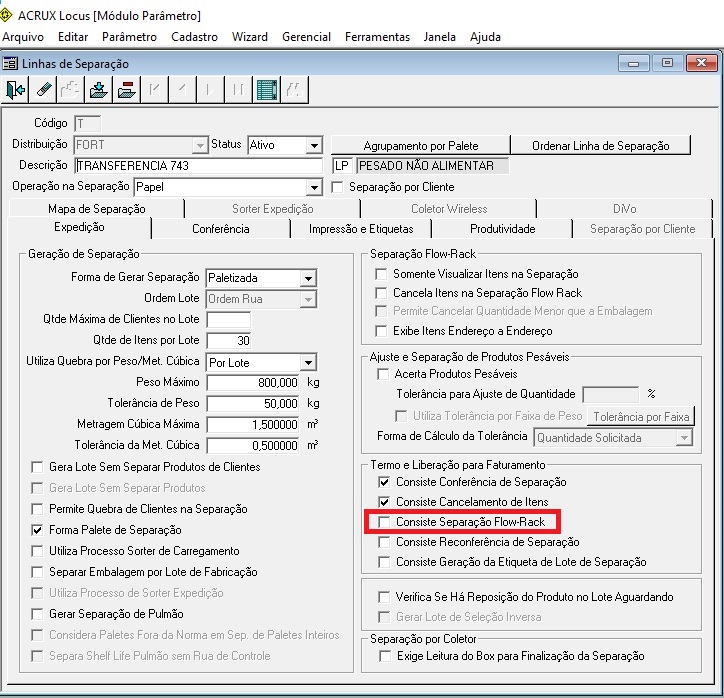Enable Gera Lote Sem Separar Produtos de Clientes
Viewport: 724px width, 698px height.
[37, 467]
